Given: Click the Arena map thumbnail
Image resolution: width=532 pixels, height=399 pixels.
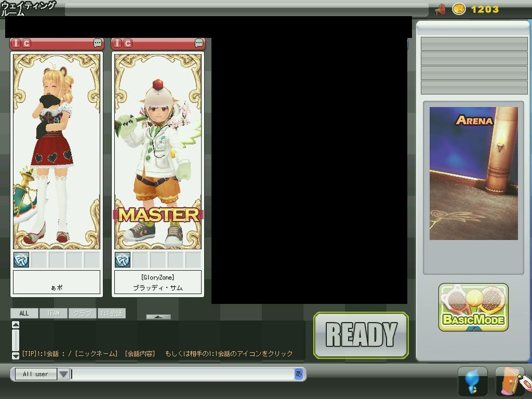Looking at the screenshot, I should point(473,174).
